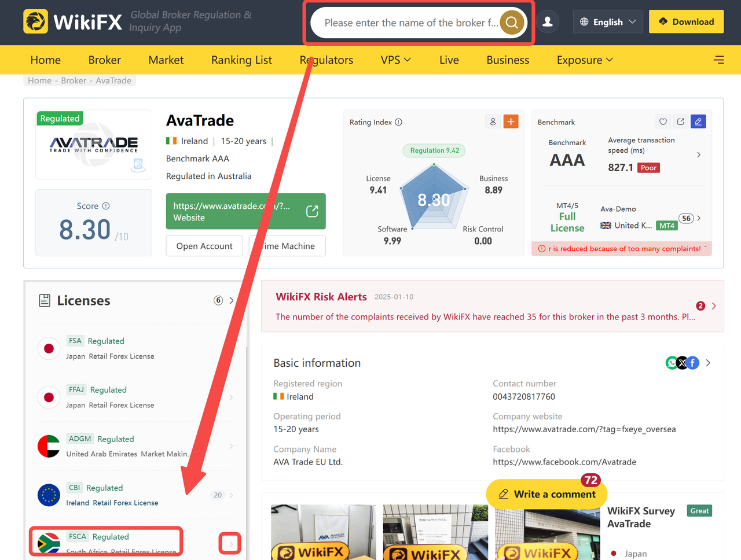Share via the WhatsApp icon

(672, 363)
